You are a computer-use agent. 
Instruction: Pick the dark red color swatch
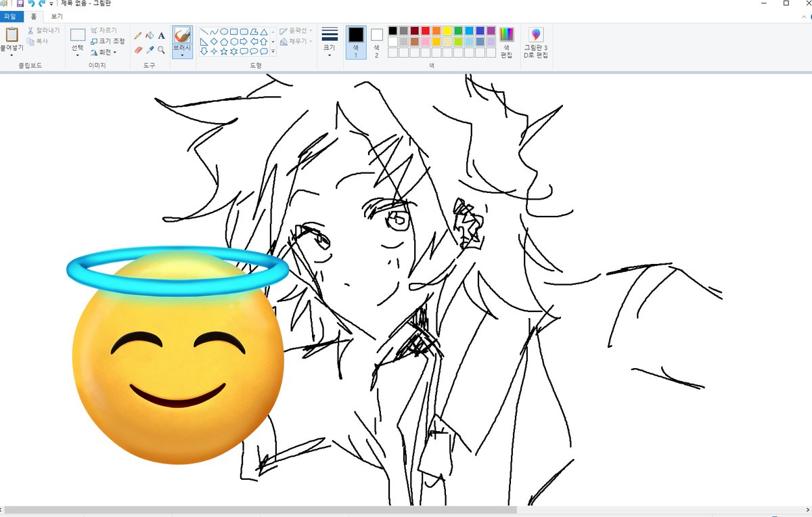click(x=415, y=31)
